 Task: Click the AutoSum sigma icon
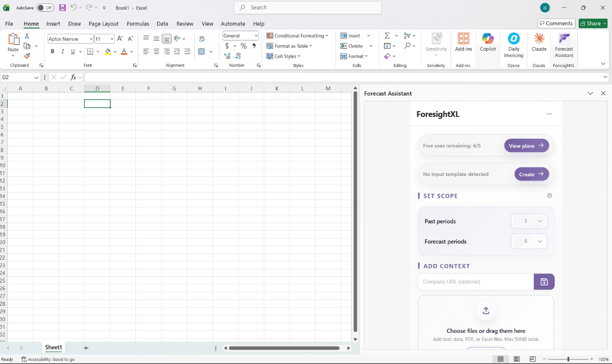[387, 36]
